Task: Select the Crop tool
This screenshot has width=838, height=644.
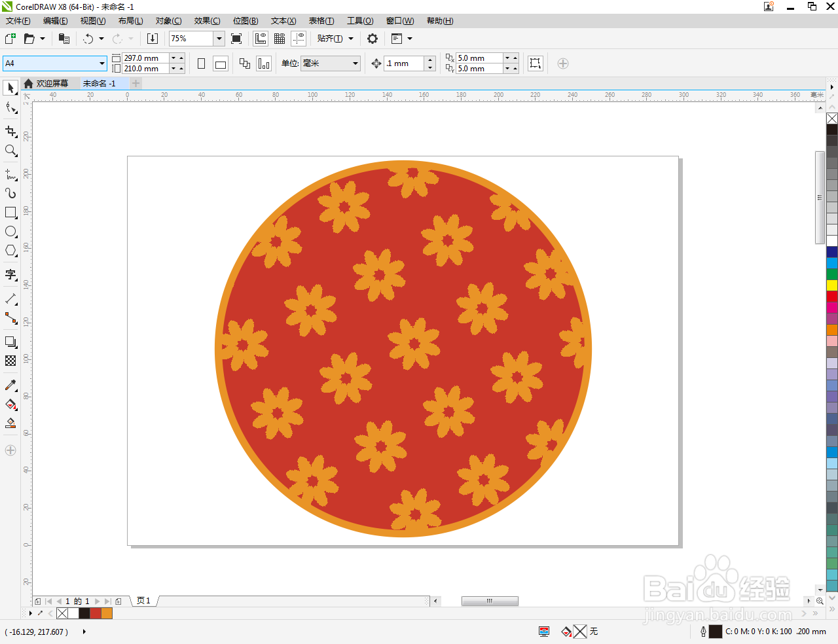Action: coord(10,132)
